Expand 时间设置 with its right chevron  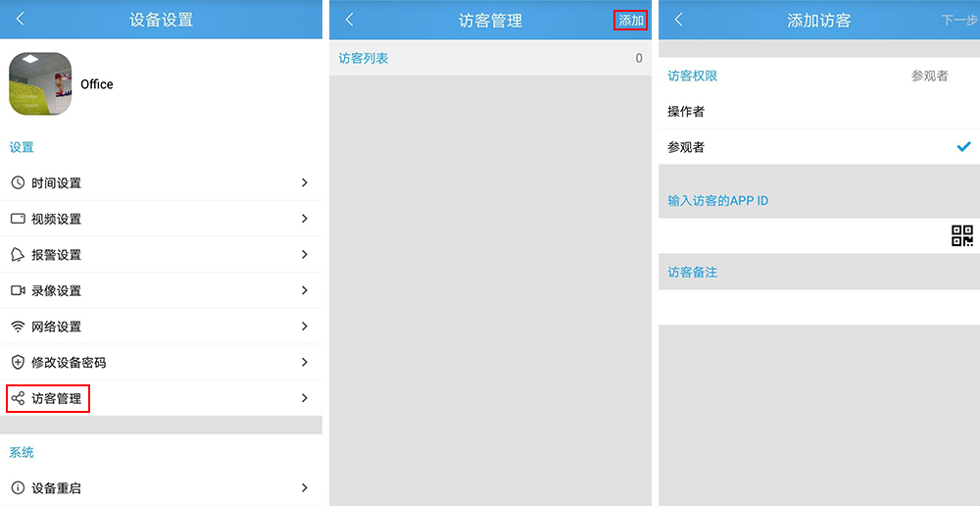tap(305, 183)
